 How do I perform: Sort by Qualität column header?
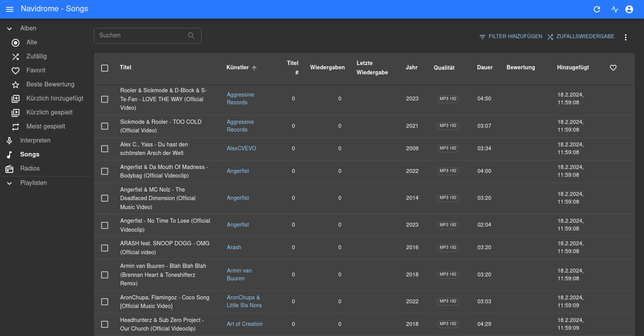[444, 68]
